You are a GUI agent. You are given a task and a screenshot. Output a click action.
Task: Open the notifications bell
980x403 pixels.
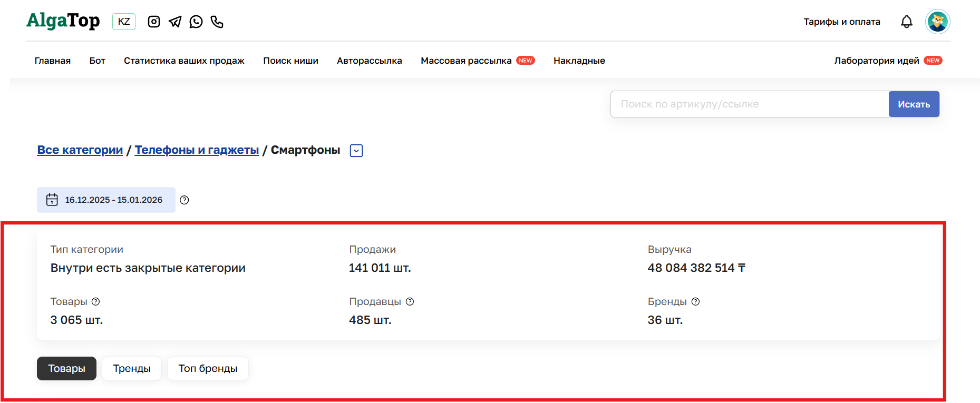click(x=906, y=22)
